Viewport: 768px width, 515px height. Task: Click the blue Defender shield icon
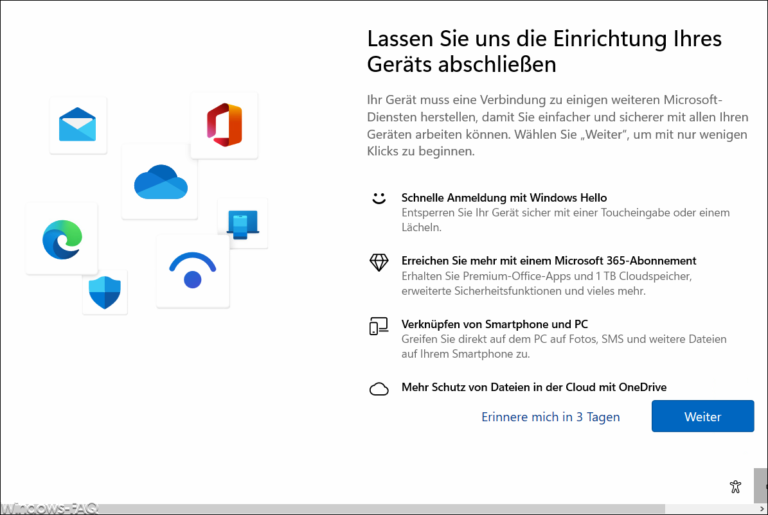(x=105, y=292)
